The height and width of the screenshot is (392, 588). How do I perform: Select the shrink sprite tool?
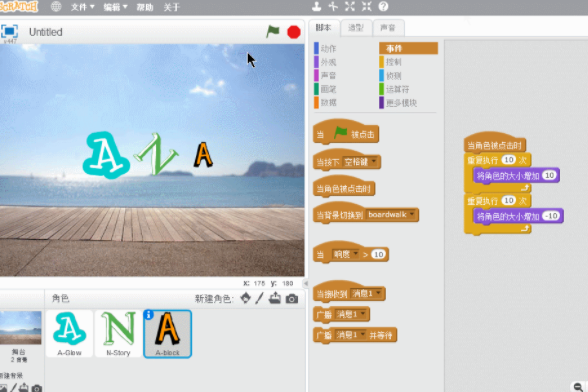(x=366, y=6)
